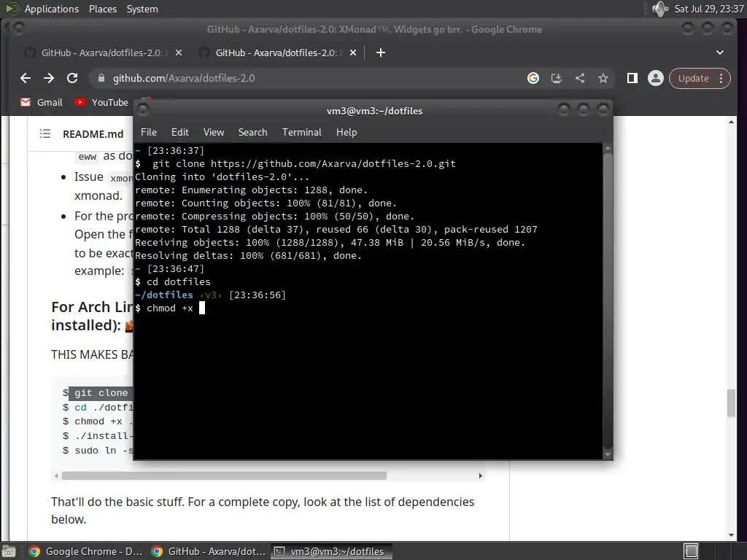Click 'README.md' heading label
747x560 pixels.
[93, 134]
